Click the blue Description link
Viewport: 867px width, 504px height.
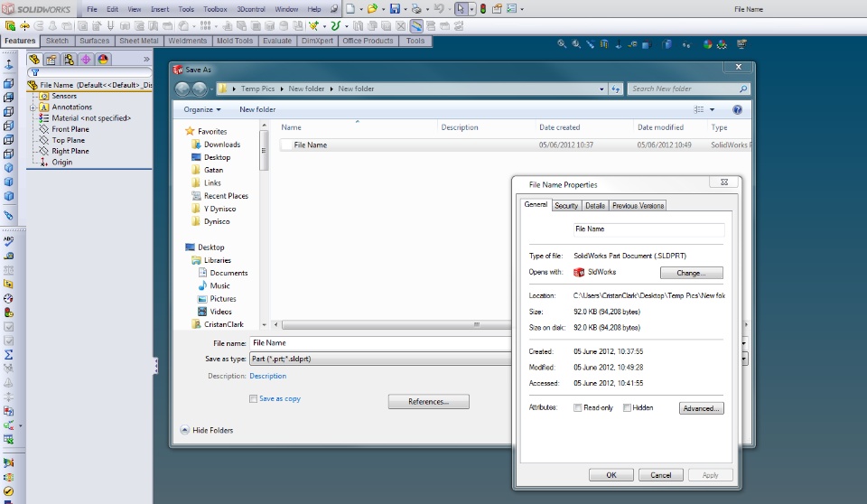(x=268, y=376)
